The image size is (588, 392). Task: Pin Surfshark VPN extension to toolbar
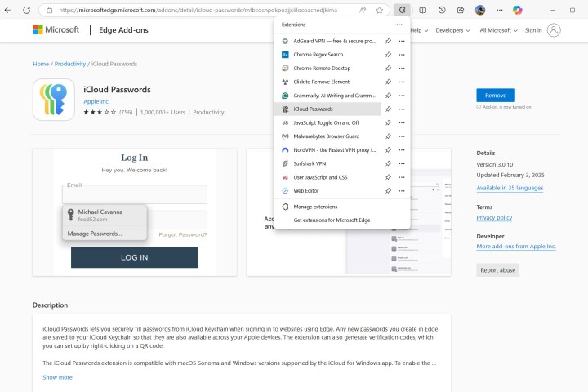pos(388,163)
